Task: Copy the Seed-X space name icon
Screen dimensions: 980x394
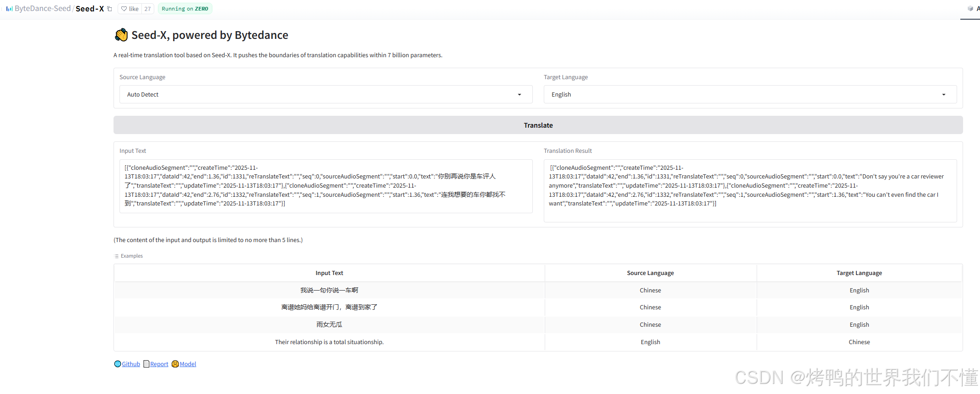Action: pos(109,9)
